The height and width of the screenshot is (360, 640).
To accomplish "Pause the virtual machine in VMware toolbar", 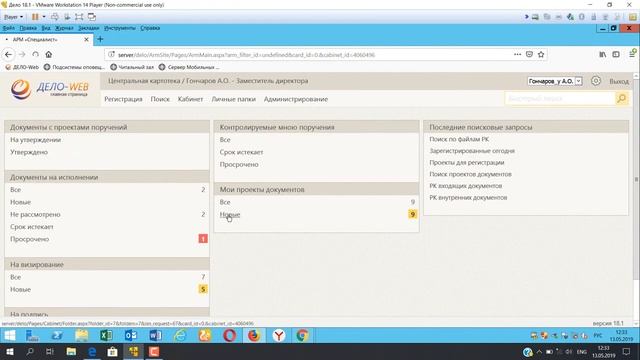I will 35,17.
